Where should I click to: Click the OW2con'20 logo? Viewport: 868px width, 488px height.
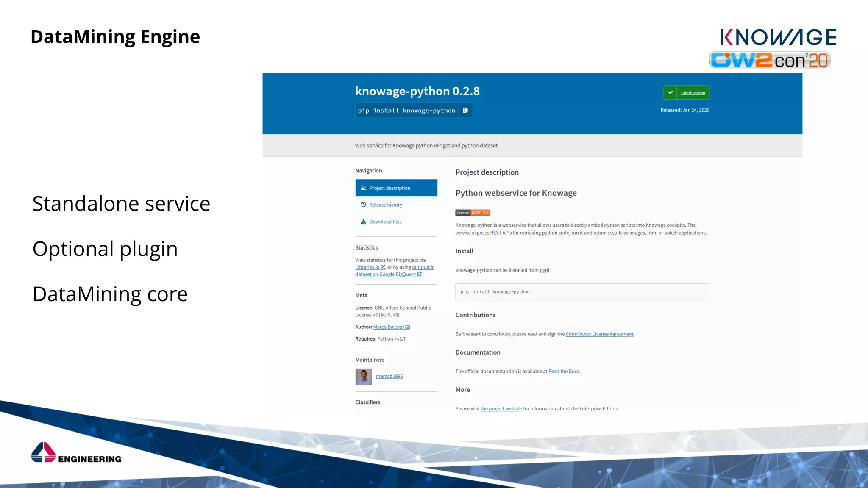770,60
